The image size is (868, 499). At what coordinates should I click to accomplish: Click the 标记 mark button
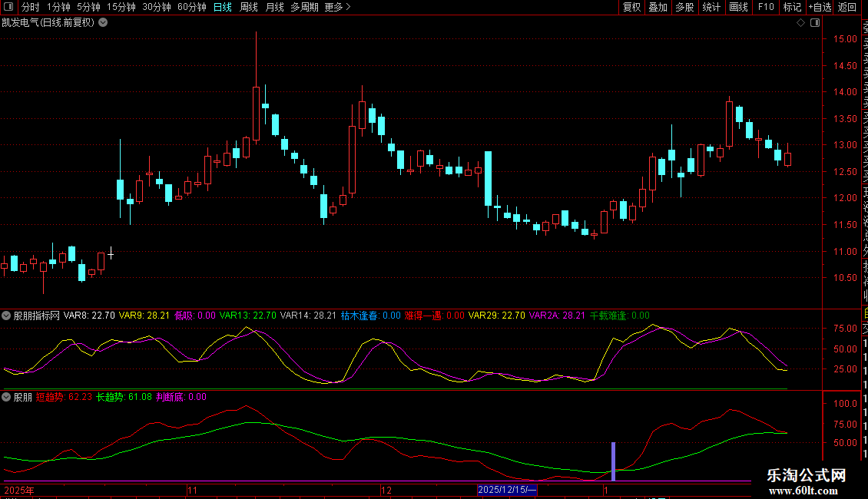pos(791,7)
